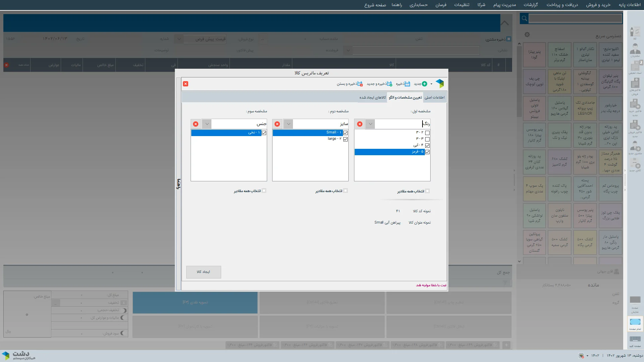Switch to the اطلاعات اصلی tab

[x=434, y=98]
